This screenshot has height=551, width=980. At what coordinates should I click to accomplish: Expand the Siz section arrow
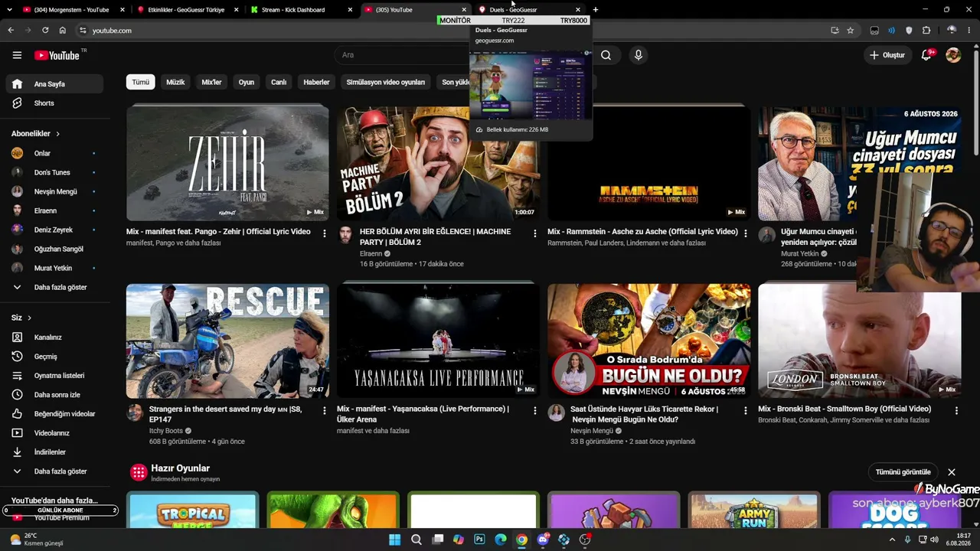point(29,318)
